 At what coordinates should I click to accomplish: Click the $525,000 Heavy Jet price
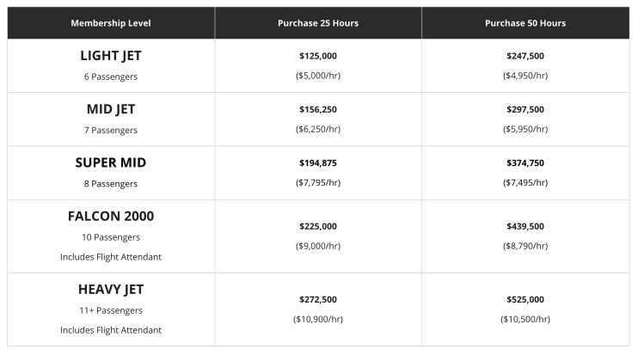[525, 299]
